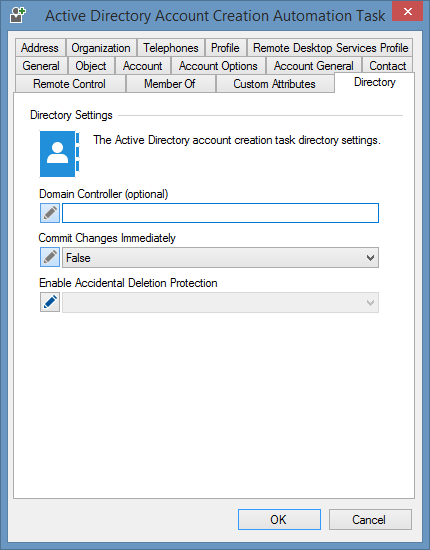
Task: Select the Custom Attributes tab
Action: [275, 84]
